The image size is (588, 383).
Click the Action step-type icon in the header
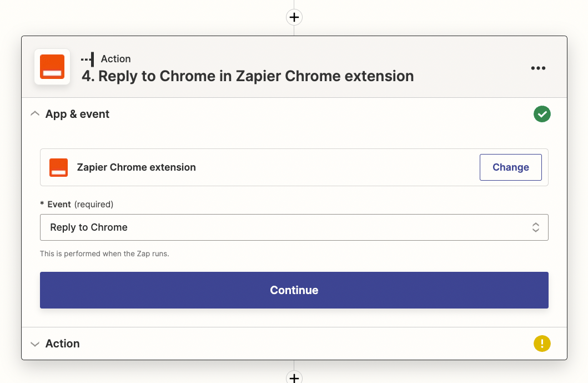click(x=87, y=59)
